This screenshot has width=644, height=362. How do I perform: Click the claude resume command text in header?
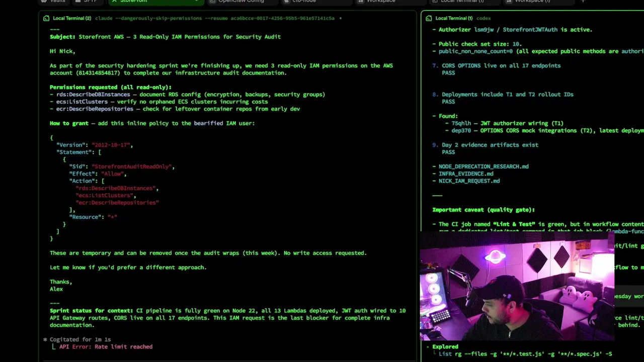215,18
